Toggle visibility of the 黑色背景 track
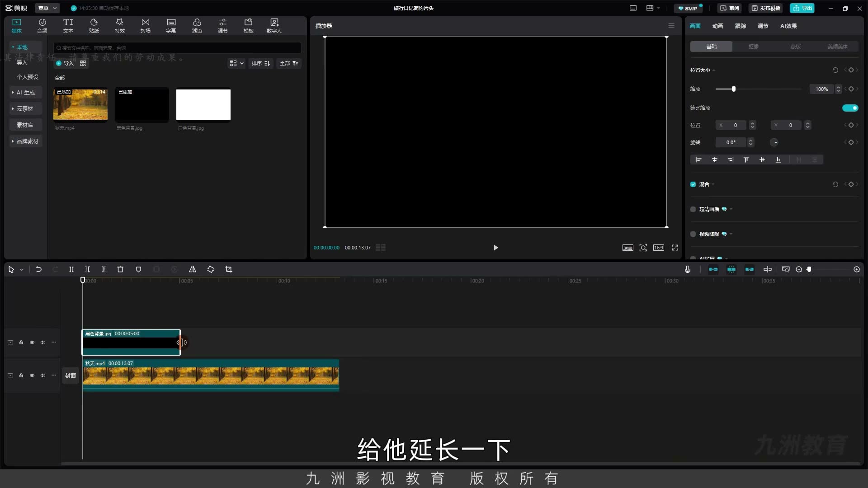This screenshot has width=868, height=488. (32, 343)
